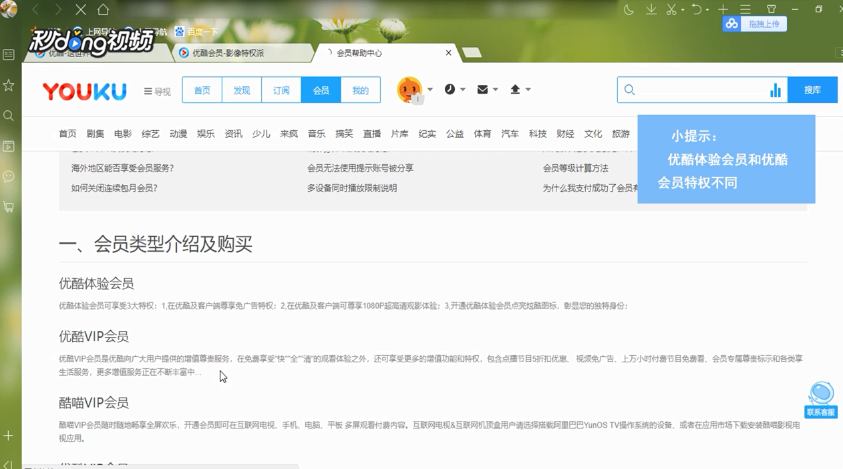
Task: Open 科技 in the channel bar
Action: (x=538, y=133)
